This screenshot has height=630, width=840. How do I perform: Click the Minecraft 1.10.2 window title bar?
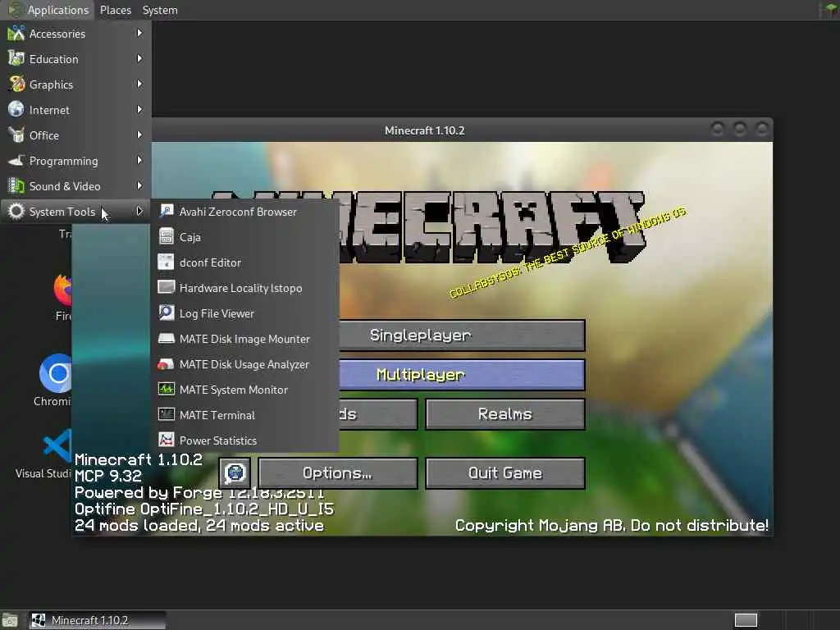click(x=425, y=130)
